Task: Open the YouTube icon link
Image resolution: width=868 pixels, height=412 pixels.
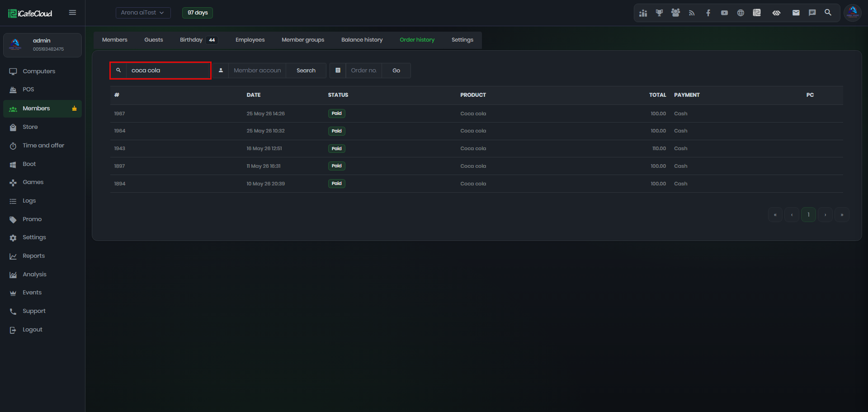Action: 724,13
